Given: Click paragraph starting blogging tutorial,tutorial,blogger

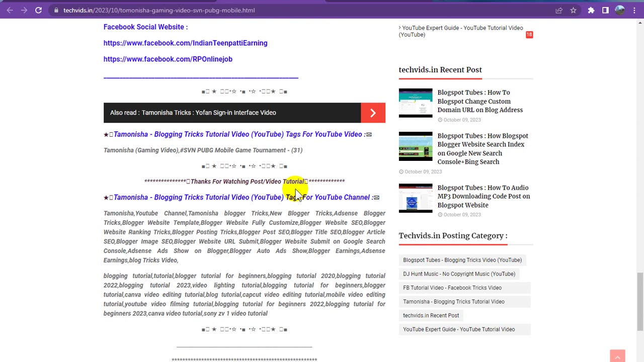Looking at the screenshot, I should pos(245,295).
